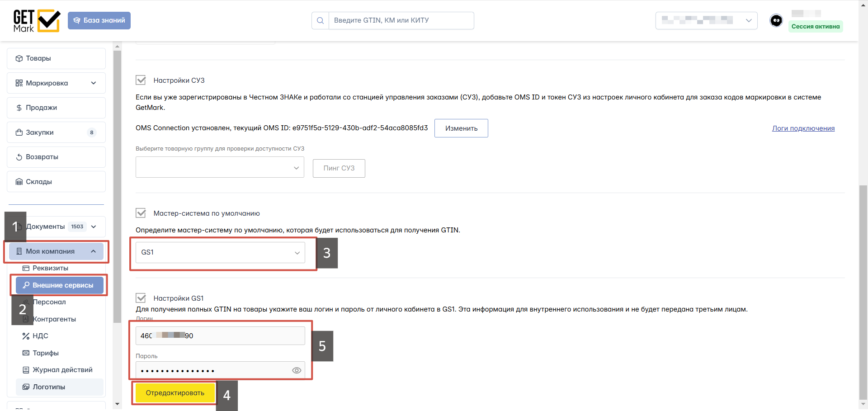Click the Изменить button
The width and height of the screenshot is (868, 411).
pos(461,128)
